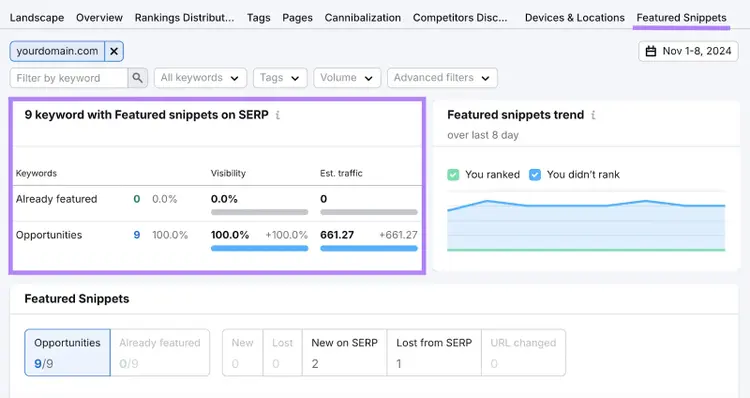Open the Tags filter dropdown

click(279, 77)
